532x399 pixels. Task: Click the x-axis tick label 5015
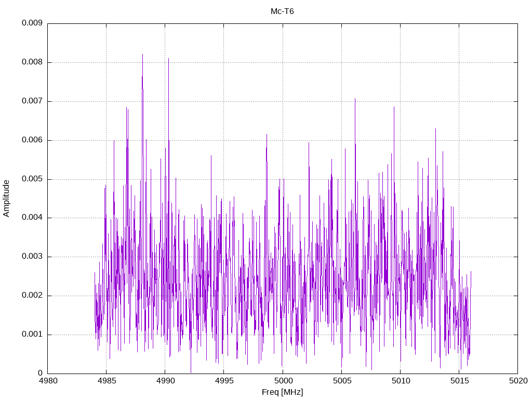click(459, 381)
